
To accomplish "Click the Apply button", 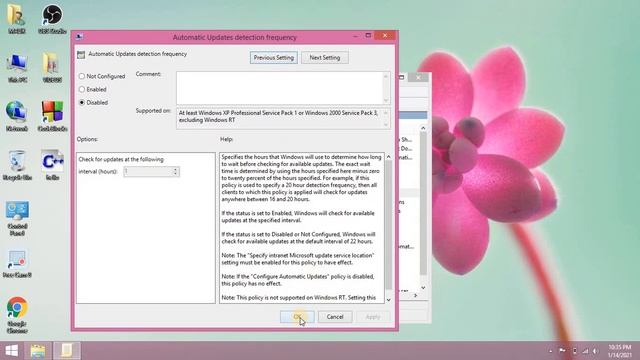I will (x=373, y=317).
